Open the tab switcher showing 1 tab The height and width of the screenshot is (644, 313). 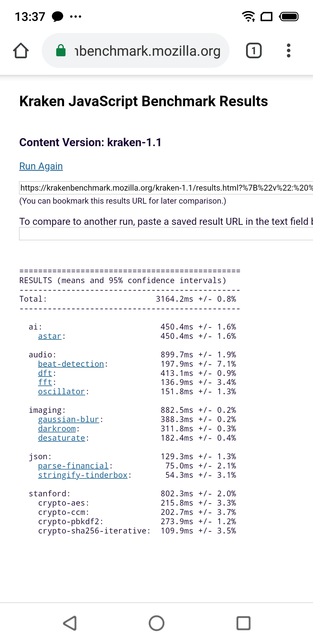tap(254, 51)
